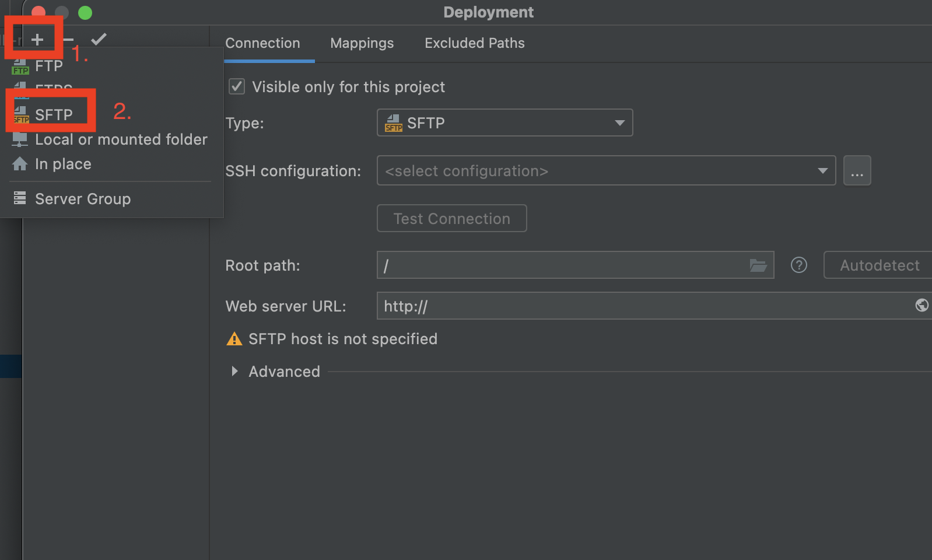932x560 pixels.
Task: Click the green window zoom button
Action: coord(85,12)
